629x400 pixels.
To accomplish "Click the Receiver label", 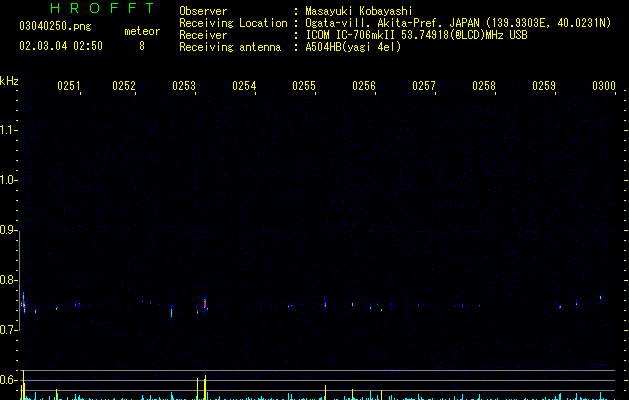I will point(203,35).
